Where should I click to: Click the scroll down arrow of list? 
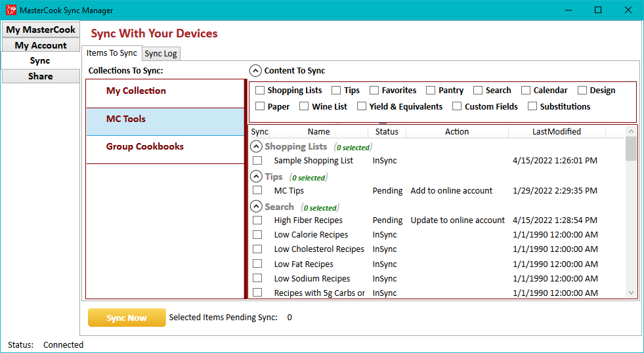[x=632, y=293]
